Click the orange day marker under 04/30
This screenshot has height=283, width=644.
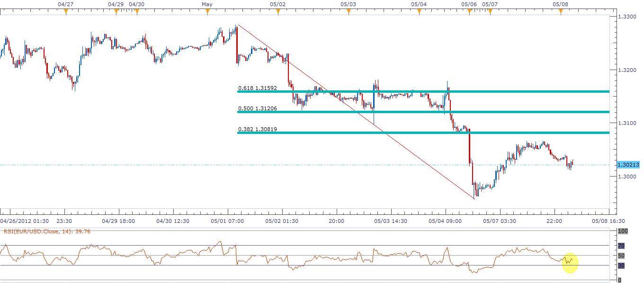click(x=137, y=12)
